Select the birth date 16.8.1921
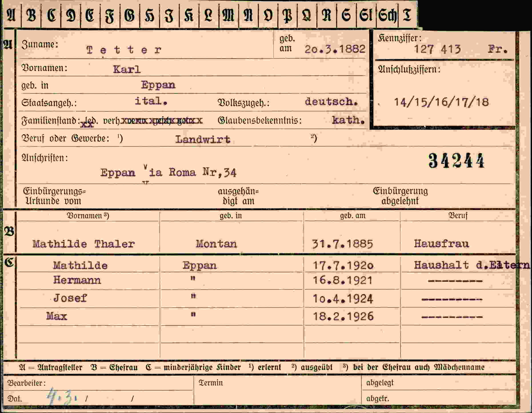Image resolution: width=532 pixels, height=413 pixels. (x=342, y=280)
